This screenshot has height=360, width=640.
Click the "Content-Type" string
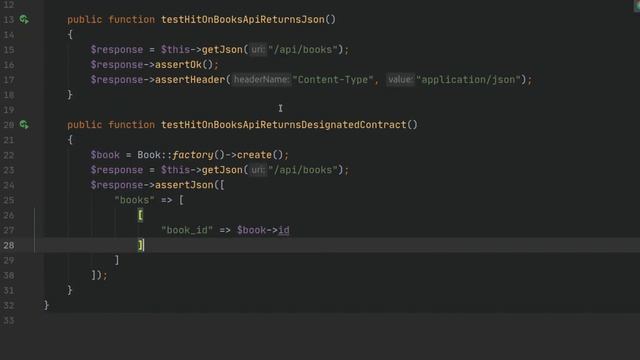(x=333, y=80)
